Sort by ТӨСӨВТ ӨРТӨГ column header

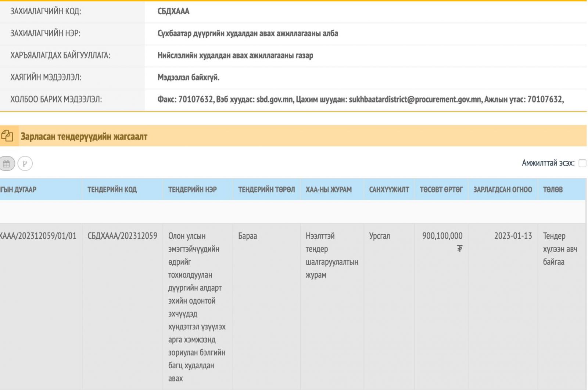(441, 189)
